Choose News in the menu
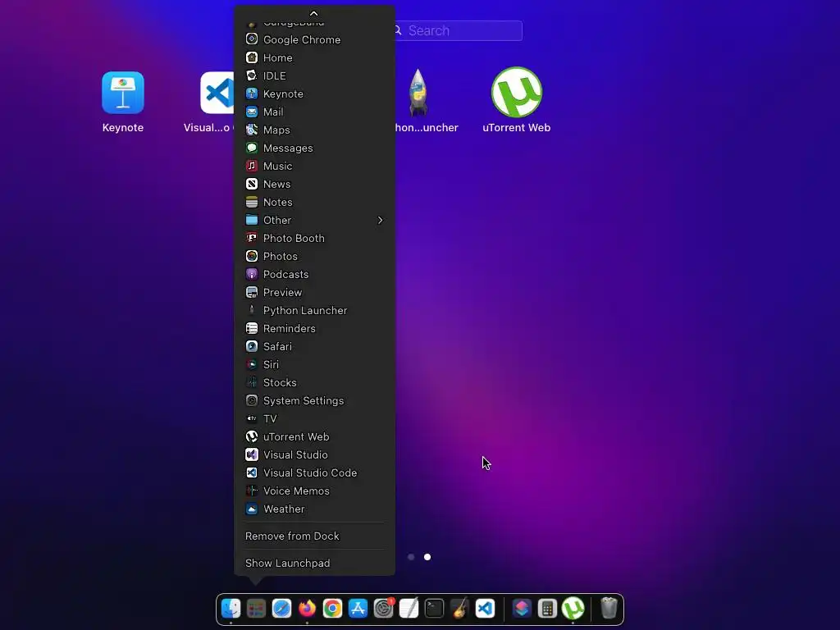The height and width of the screenshot is (630, 840). [x=314, y=185]
